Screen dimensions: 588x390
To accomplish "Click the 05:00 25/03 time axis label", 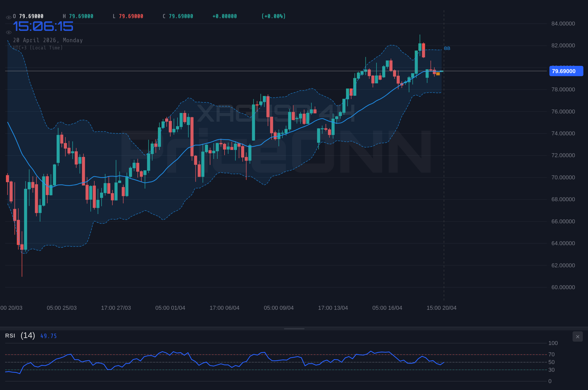I will click(62, 308).
